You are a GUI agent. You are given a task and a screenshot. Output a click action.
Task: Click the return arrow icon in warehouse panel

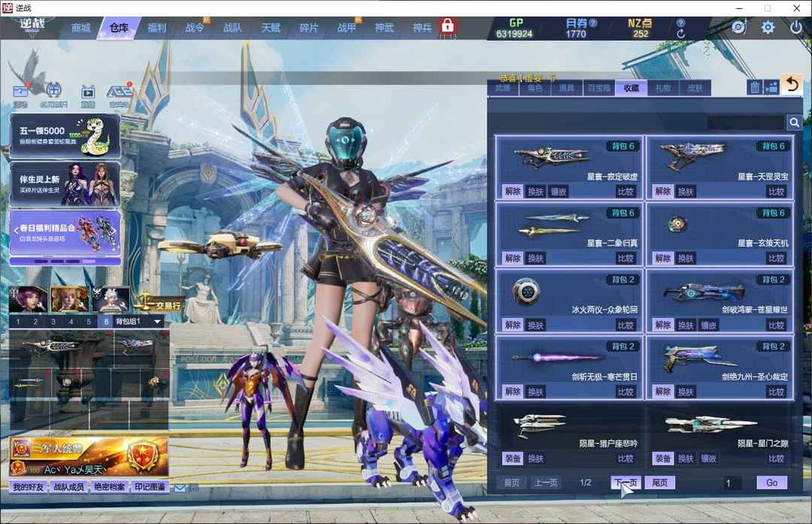(792, 85)
